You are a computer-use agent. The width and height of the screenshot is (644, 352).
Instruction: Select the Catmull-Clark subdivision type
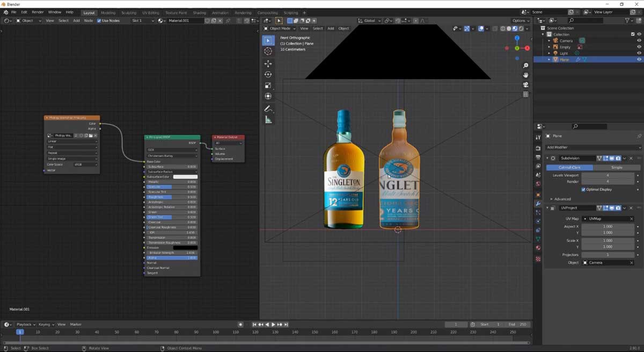click(569, 167)
